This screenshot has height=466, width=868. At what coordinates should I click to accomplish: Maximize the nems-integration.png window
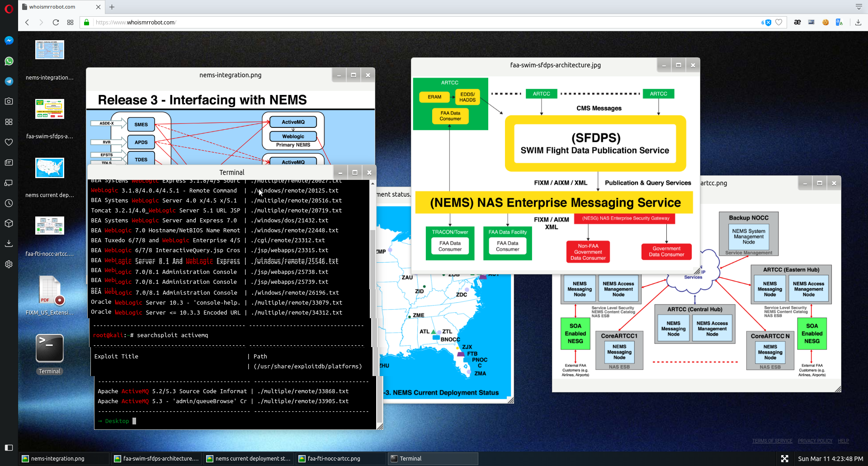354,75
